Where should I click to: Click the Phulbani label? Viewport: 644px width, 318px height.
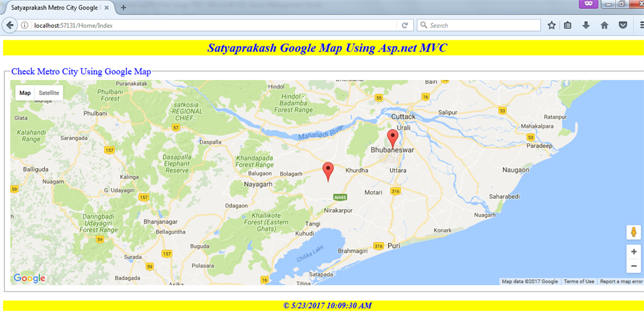point(96,113)
